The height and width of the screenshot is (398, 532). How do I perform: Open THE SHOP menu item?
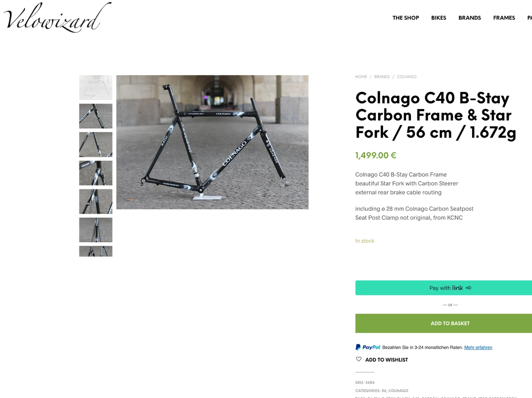(x=406, y=18)
